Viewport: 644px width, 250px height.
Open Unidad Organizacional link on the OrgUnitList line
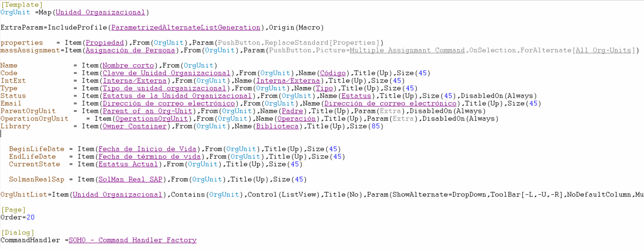[x=117, y=195]
